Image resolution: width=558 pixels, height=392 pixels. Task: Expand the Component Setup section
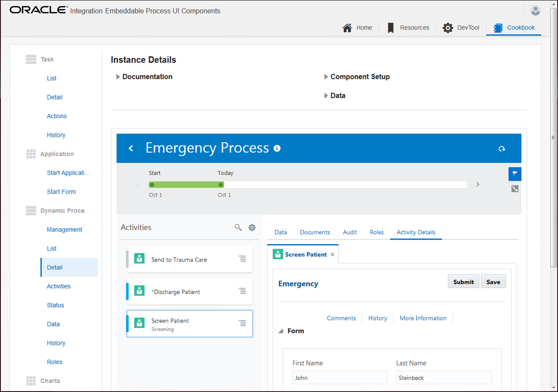point(326,77)
